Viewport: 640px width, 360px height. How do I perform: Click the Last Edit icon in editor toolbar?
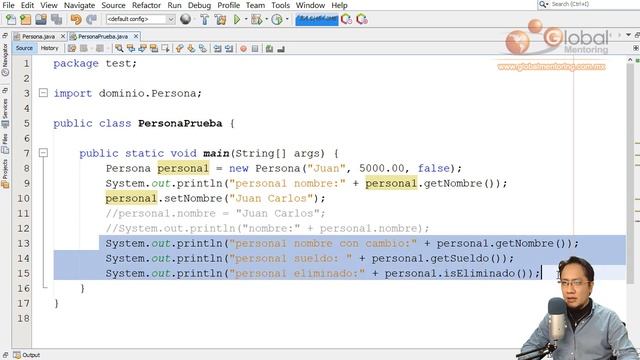[x=72, y=49]
